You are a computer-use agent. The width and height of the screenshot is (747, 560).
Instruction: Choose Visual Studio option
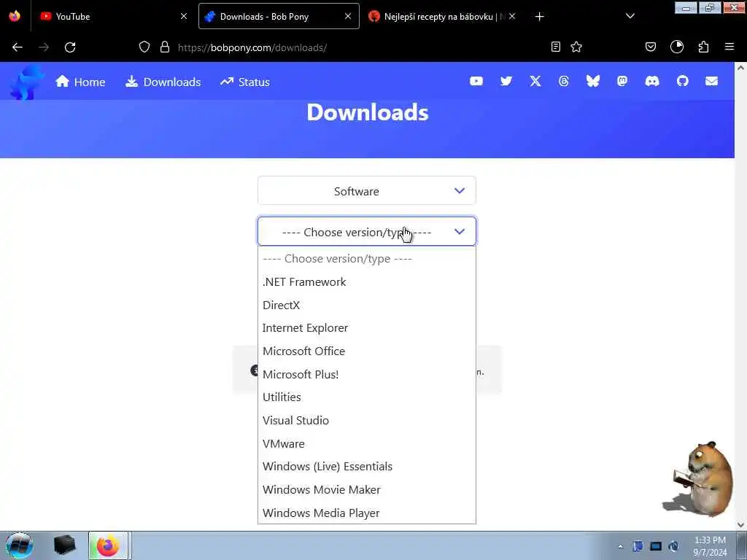(367, 421)
